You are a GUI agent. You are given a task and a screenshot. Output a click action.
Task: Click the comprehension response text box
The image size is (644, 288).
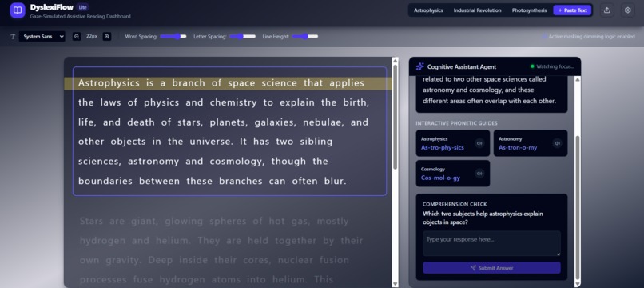coord(491,243)
